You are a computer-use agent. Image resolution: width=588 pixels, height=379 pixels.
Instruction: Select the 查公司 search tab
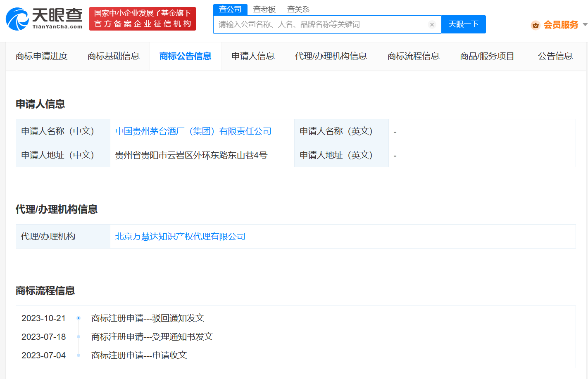[230, 9]
